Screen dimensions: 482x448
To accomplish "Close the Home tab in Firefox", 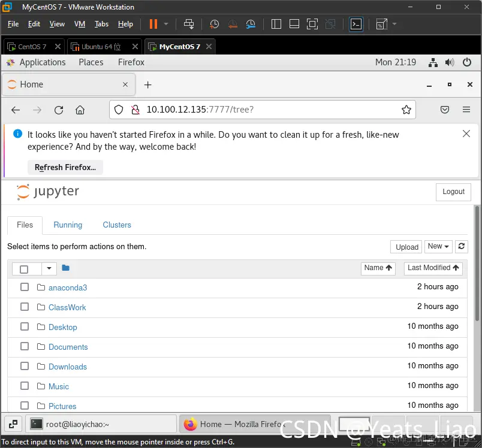I will point(125,84).
